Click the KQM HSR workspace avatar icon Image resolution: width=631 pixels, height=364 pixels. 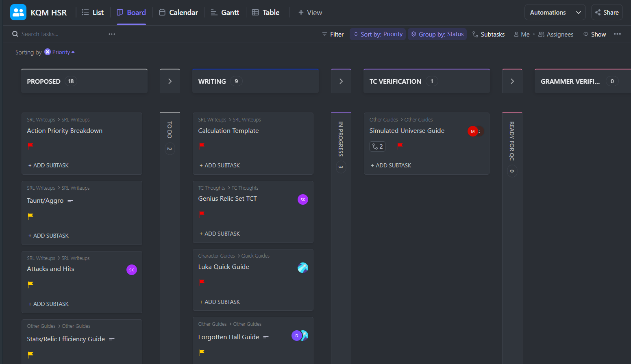tap(18, 12)
